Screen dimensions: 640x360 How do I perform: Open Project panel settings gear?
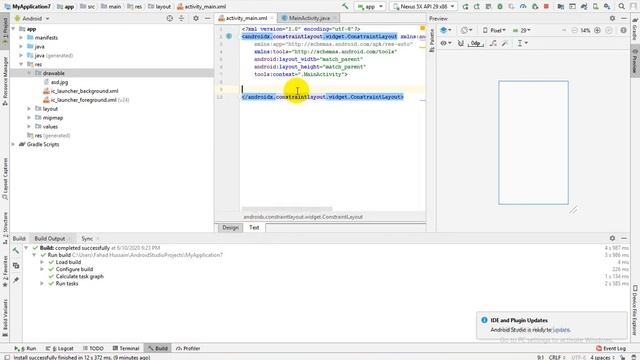pyautogui.click(x=196, y=18)
